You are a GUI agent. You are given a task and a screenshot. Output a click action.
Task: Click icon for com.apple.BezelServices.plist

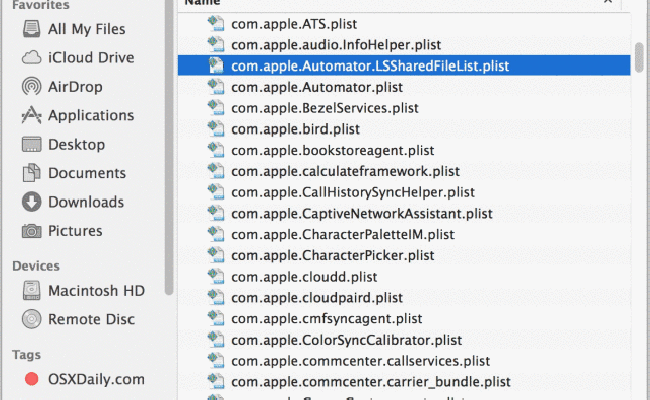pyautogui.click(x=216, y=108)
